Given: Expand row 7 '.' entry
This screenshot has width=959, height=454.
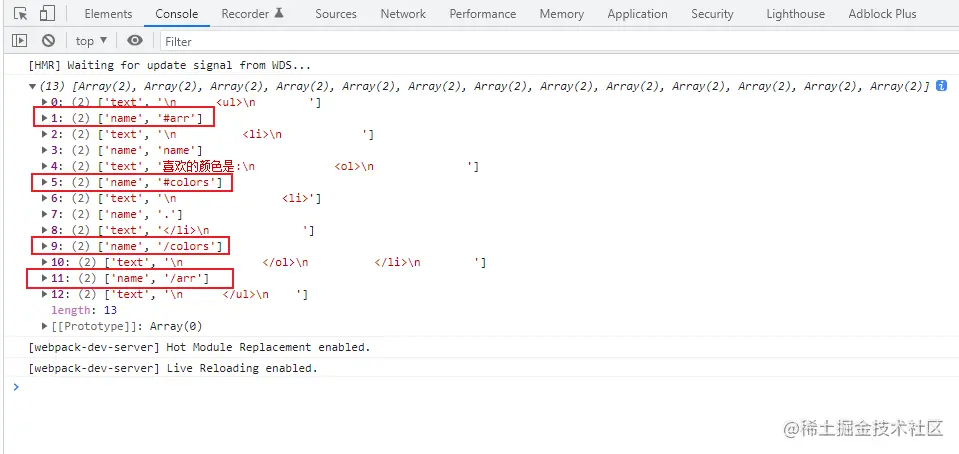Looking at the screenshot, I should [x=45, y=214].
